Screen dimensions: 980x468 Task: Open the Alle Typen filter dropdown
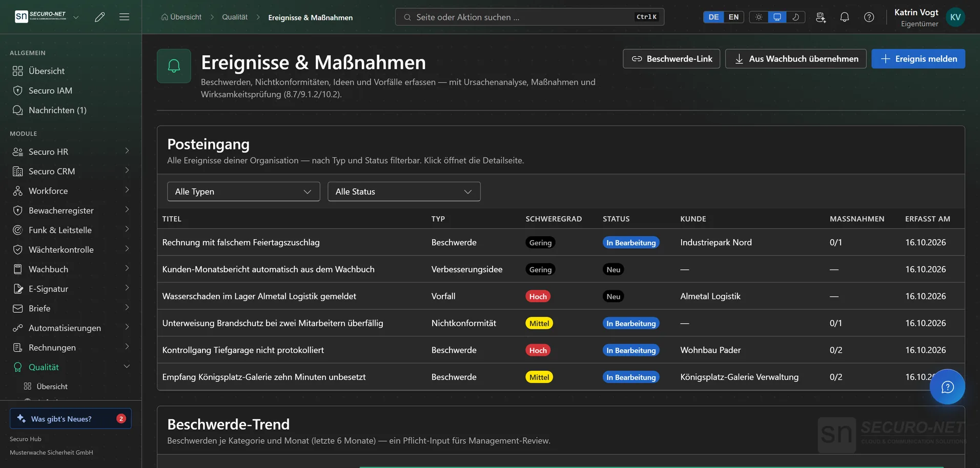coord(243,192)
